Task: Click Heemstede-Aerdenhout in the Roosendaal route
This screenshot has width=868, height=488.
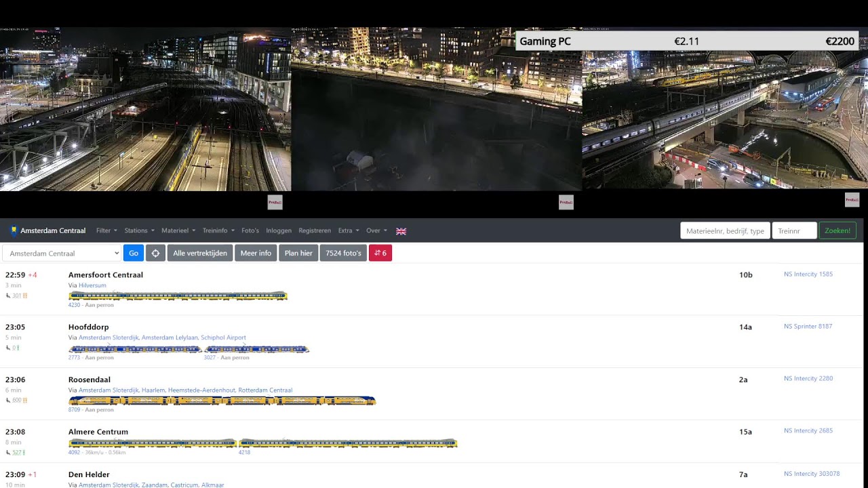Action: pyautogui.click(x=201, y=390)
